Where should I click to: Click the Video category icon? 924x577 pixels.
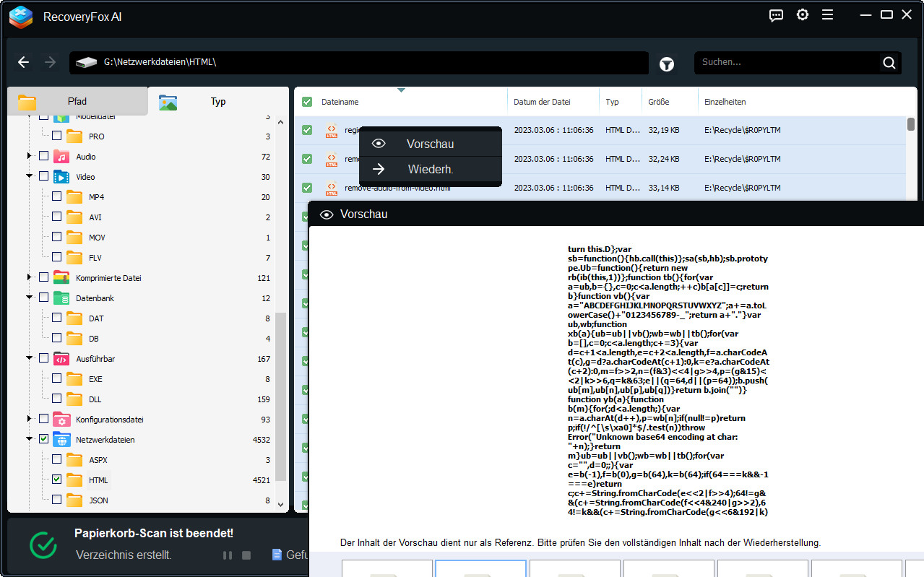coord(62,177)
